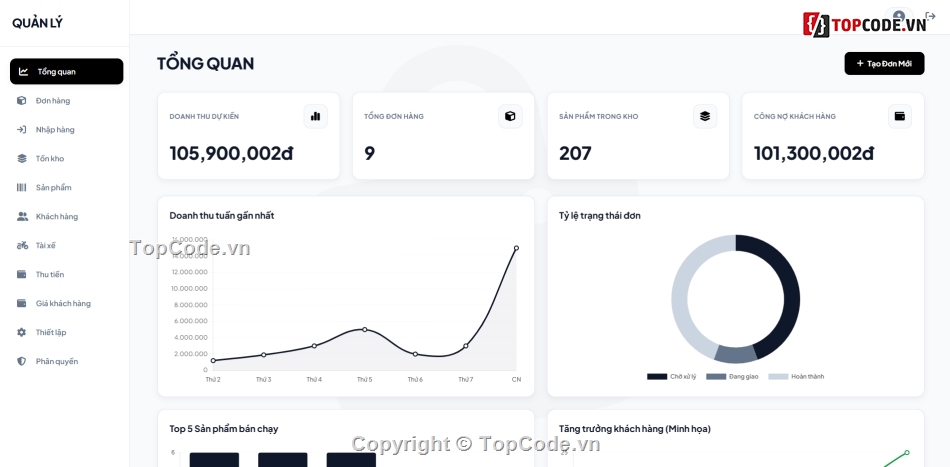The width and height of the screenshot is (950, 467).
Task: Navigate to Thu tiền page
Action: coord(67,274)
